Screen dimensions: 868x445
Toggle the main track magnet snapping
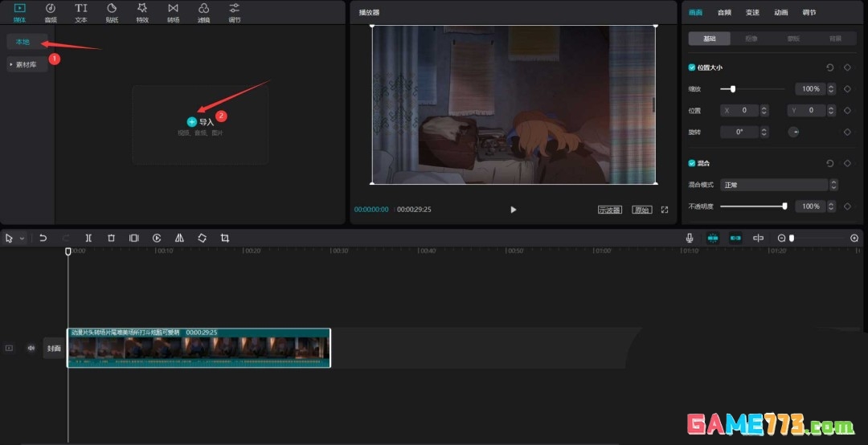pos(713,238)
